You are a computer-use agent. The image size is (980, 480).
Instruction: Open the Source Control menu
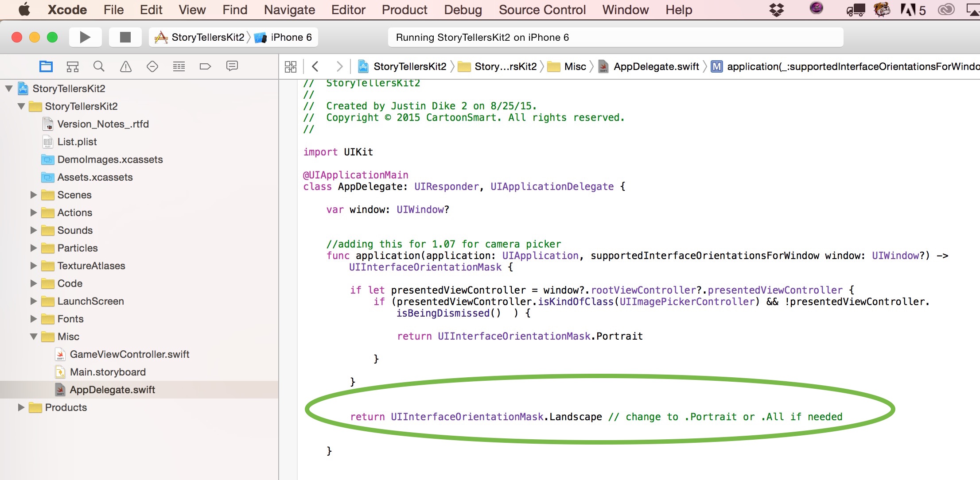pyautogui.click(x=542, y=9)
